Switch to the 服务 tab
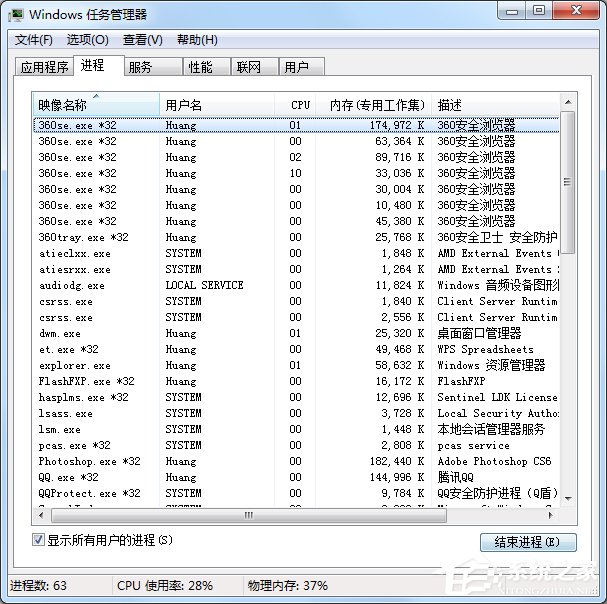 (153, 67)
